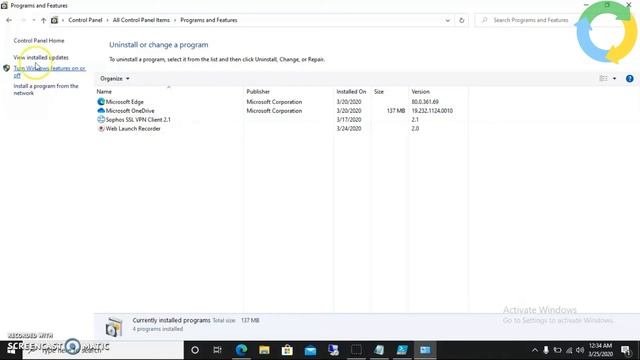Screen dimensions: 640x360
Task: Open network status tray icon
Action: (569, 350)
